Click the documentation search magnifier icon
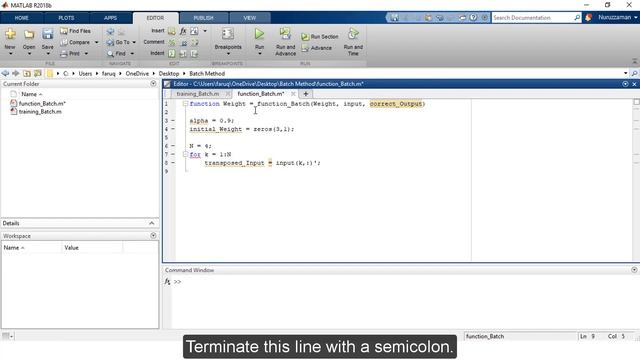 pyautogui.click(x=577, y=18)
